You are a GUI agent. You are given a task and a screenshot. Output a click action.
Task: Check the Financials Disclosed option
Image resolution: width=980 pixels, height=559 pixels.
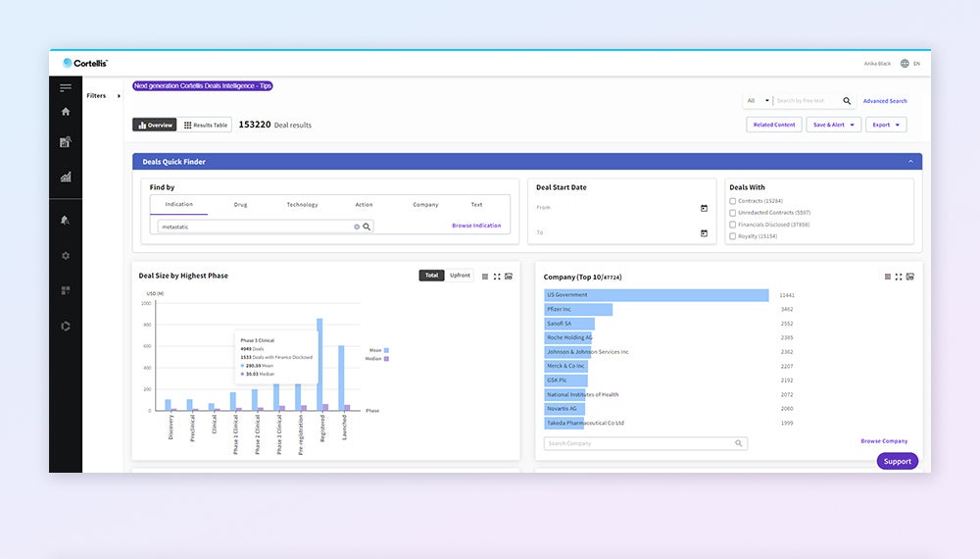733,225
